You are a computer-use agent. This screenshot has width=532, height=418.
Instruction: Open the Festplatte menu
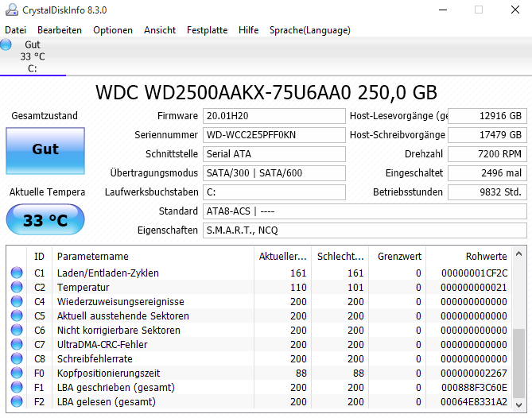207,30
